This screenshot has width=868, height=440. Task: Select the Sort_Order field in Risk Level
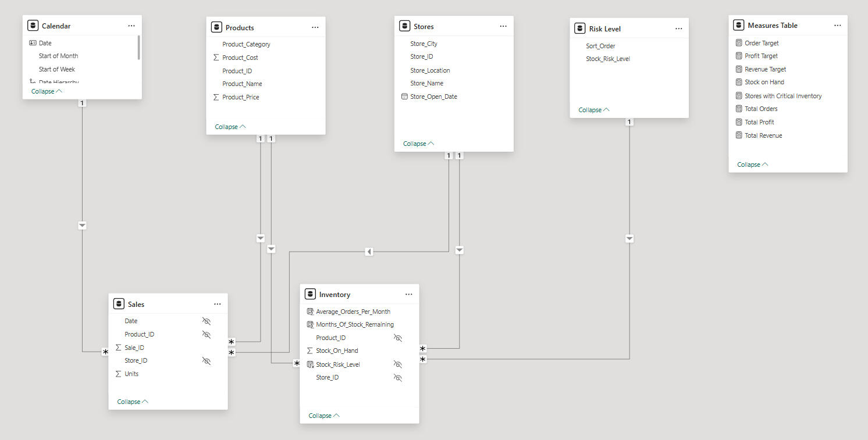(600, 46)
